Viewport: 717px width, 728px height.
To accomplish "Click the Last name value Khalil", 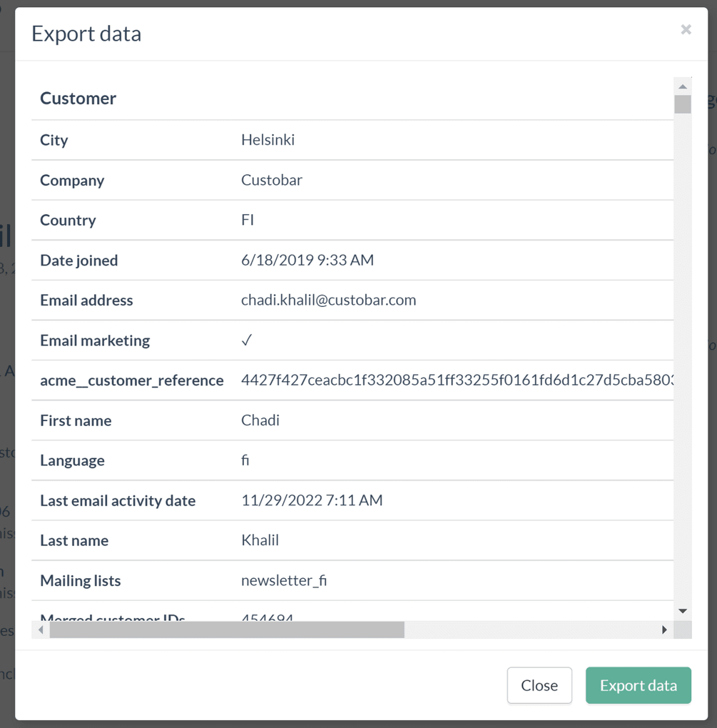I will pos(260,540).
